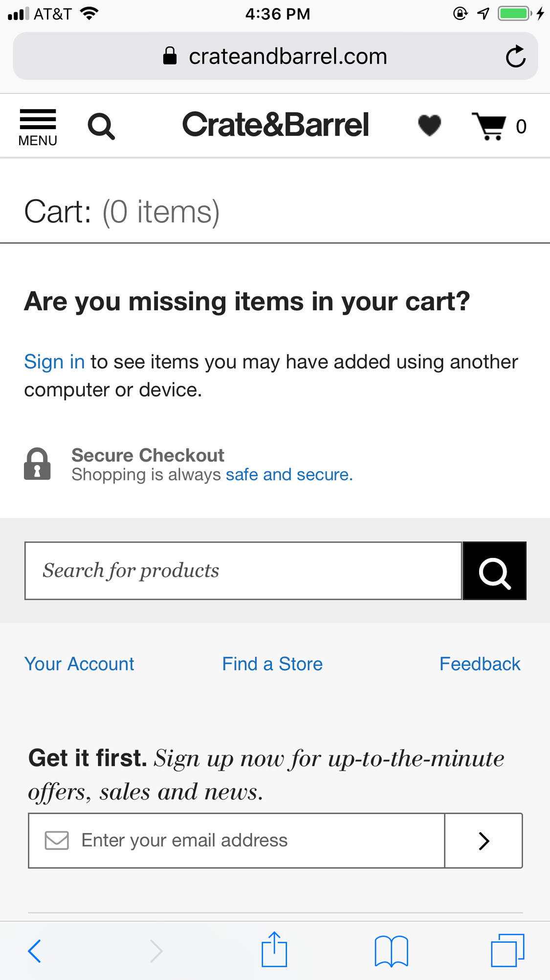Open the safe and secure link

289,475
